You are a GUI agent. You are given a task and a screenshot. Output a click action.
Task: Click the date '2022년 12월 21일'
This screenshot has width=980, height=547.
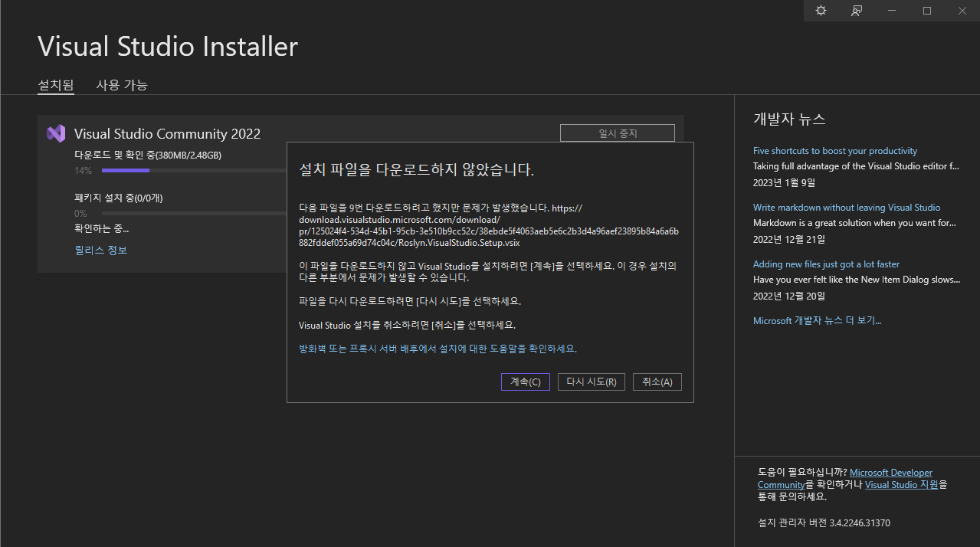[x=789, y=239]
